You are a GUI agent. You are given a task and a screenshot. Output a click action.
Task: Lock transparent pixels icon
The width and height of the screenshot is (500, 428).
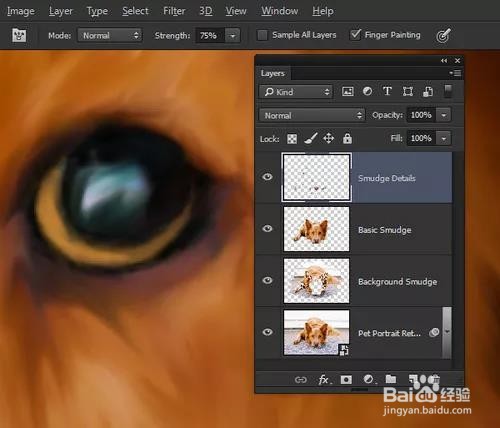tap(292, 139)
